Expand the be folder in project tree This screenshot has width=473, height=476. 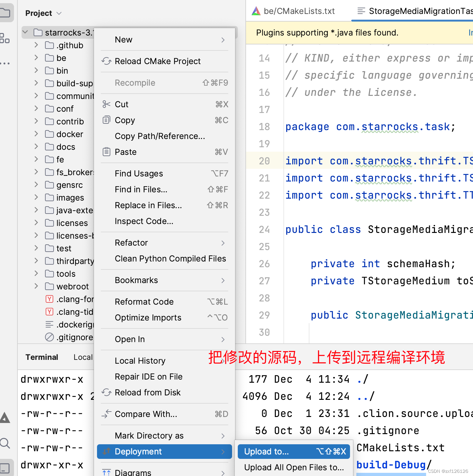pos(36,58)
